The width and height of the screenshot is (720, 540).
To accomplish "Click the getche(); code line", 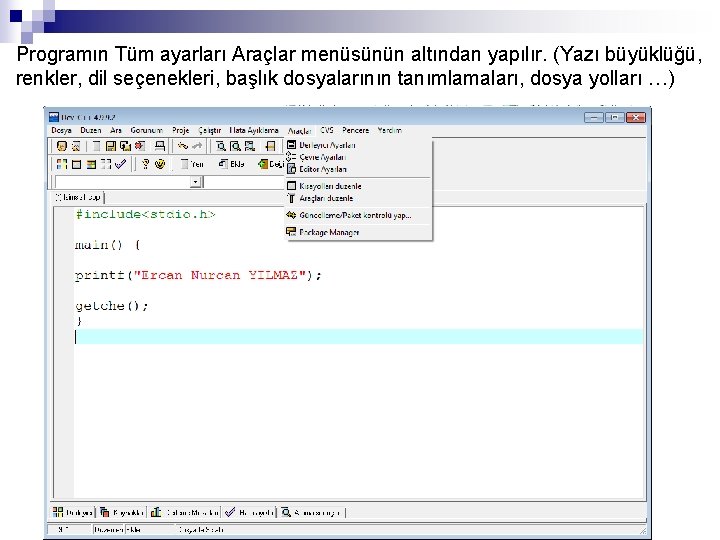I will tap(112, 306).
